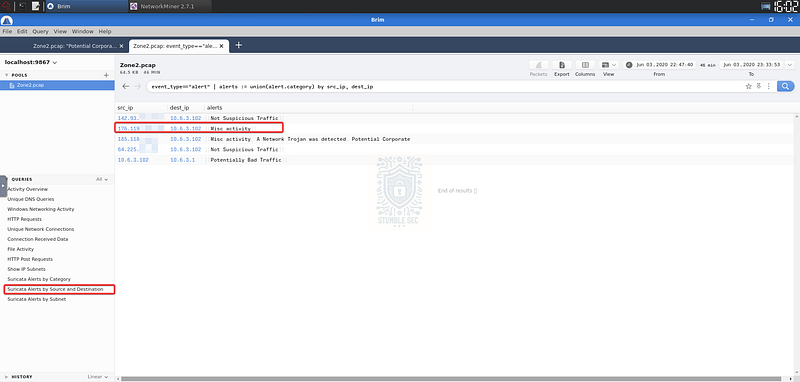Run the Unique Network Connections query
The height and width of the screenshot is (382, 800).
pos(41,229)
